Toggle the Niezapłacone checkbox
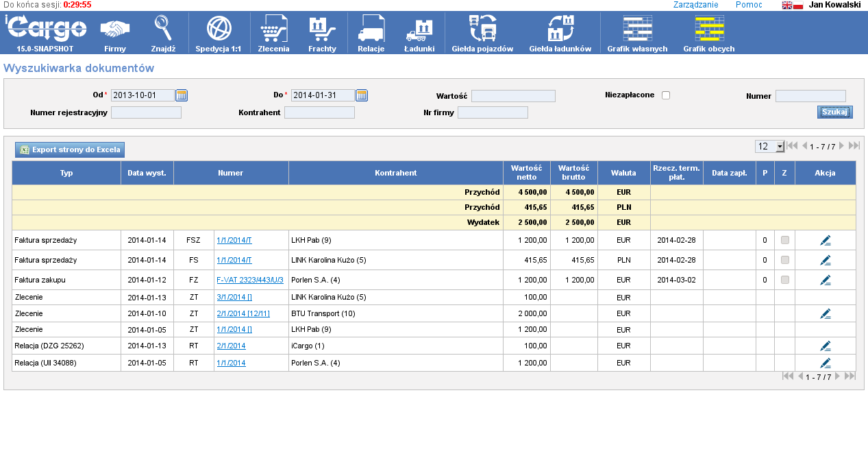Viewport: 868px width, 467px height. click(665, 95)
